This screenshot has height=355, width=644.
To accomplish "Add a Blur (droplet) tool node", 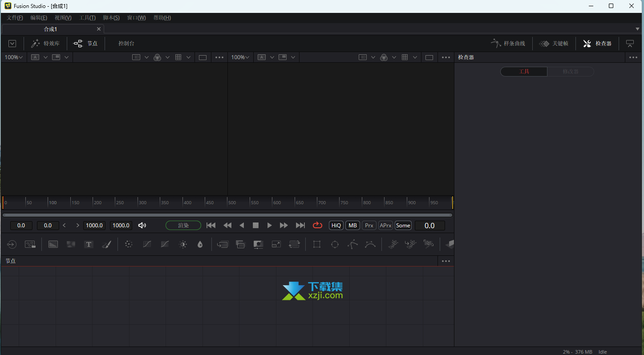I will pos(200,244).
